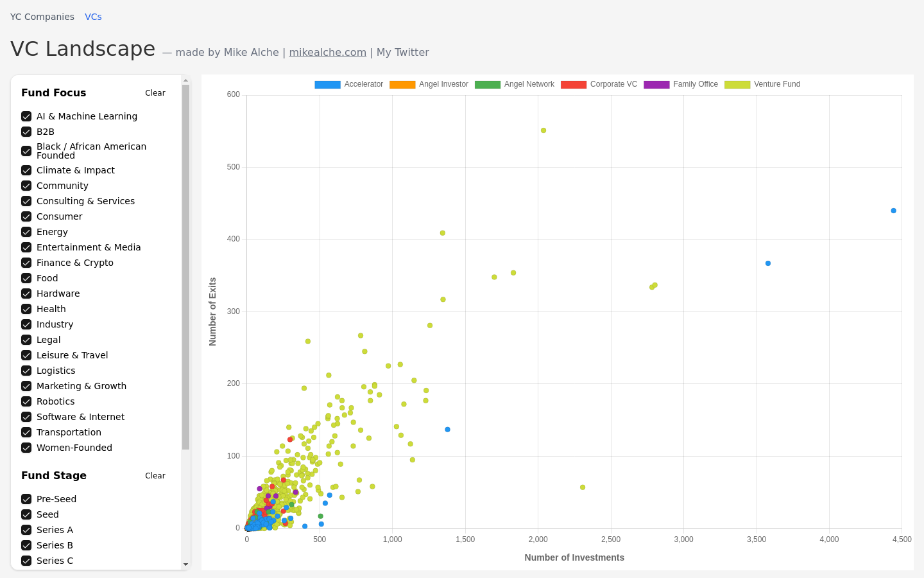Toggle Angel Investor legend swatch
Screen dimensions: 924x578
coord(402,85)
